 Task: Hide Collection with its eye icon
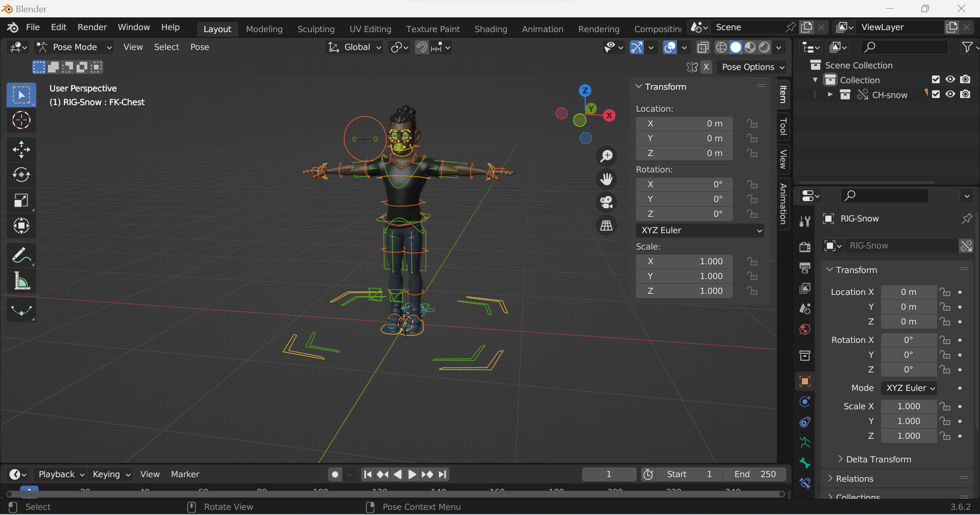coord(950,80)
